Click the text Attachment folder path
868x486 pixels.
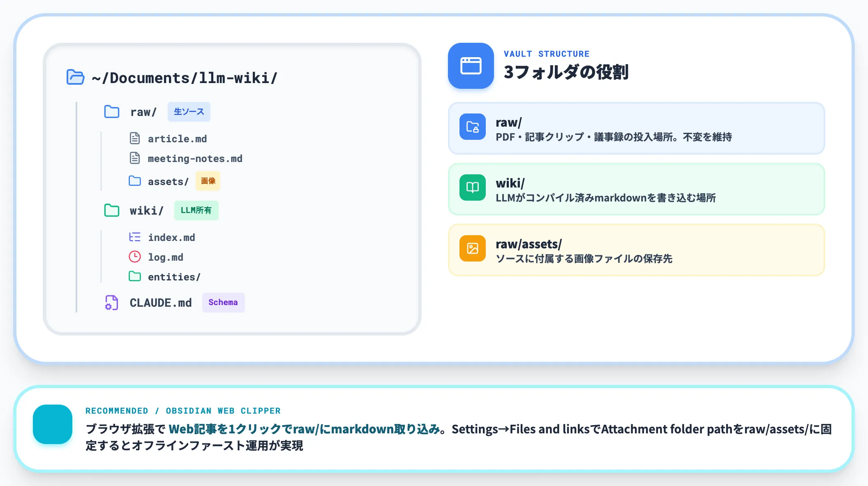coord(667,429)
